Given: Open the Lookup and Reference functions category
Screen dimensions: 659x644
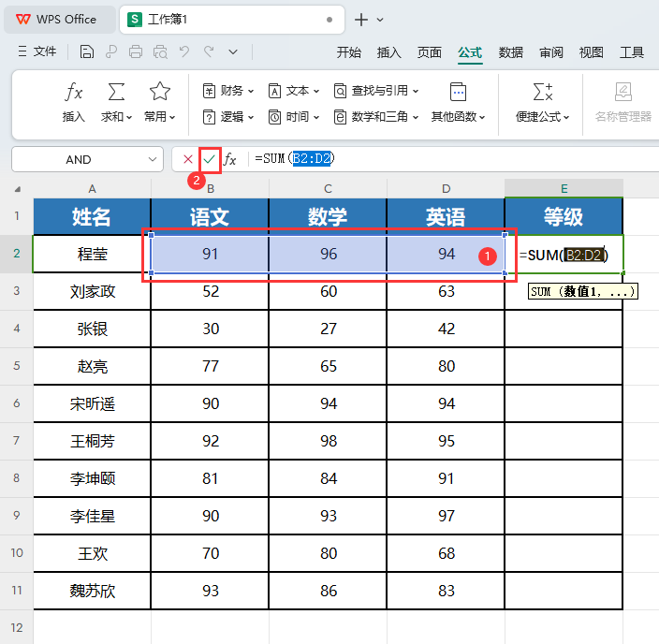Looking at the screenshot, I should (376, 91).
